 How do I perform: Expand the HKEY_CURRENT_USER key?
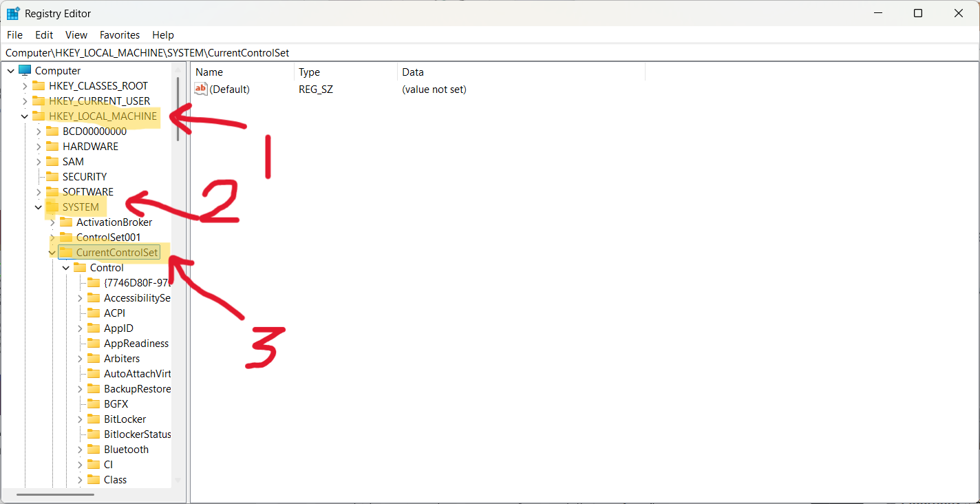(x=25, y=101)
